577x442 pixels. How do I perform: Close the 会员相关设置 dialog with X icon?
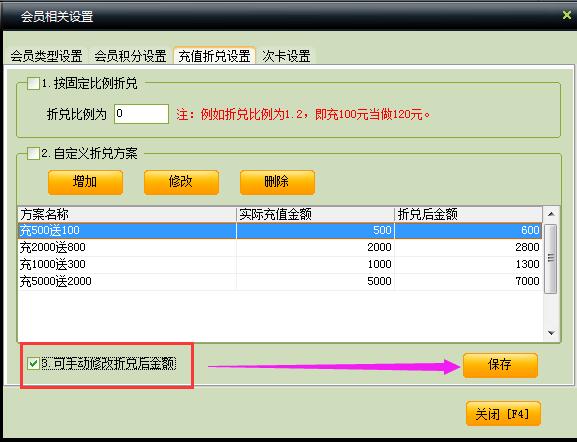point(567,15)
